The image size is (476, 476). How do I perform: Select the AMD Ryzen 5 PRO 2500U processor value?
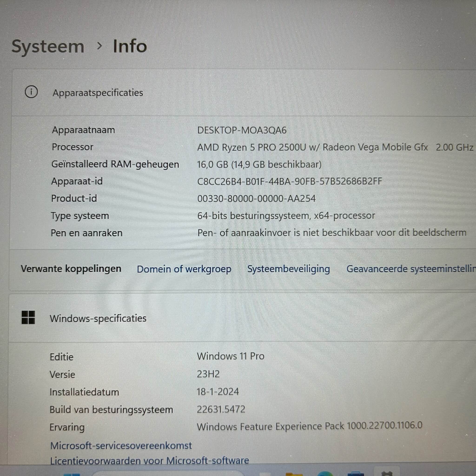click(x=335, y=147)
